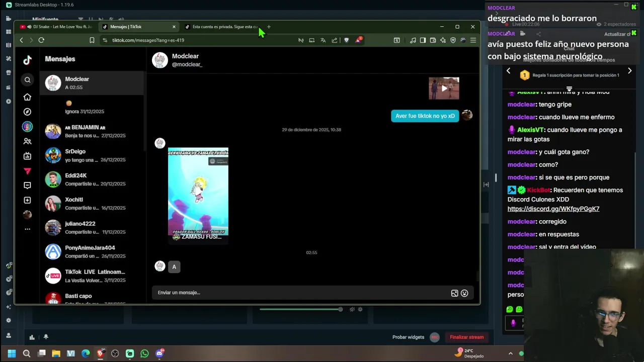Show hidden system tray icons chevron
Image resolution: width=644 pixels, height=362 pixels.
(x=510, y=353)
